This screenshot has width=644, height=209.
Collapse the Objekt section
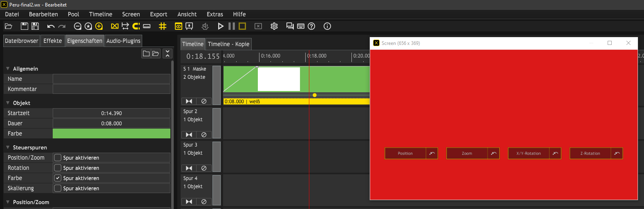[x=8, y=103]
